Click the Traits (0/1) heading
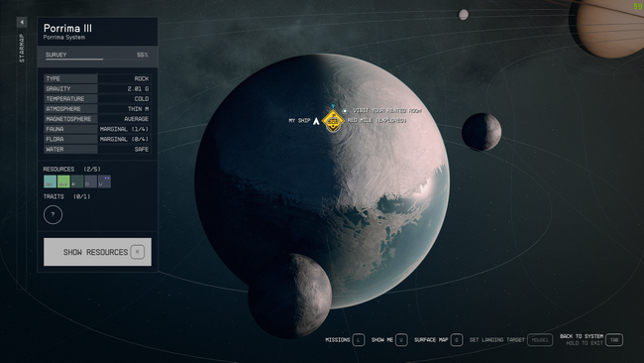644x363 pixels. pyautogui.click(x=66, y=196)
